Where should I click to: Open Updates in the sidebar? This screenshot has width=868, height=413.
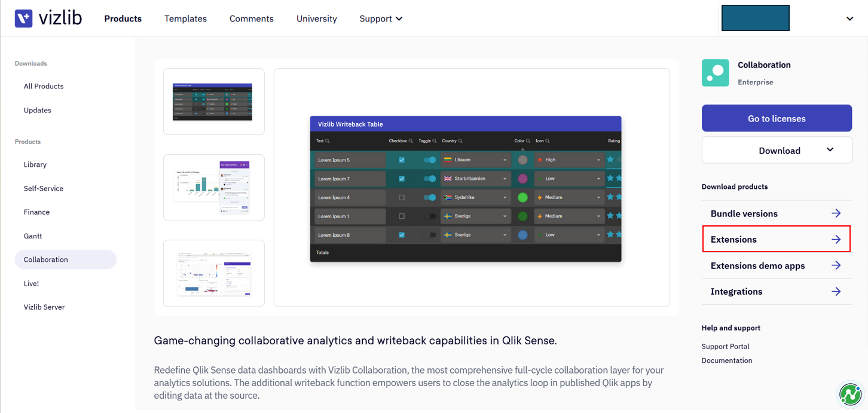pyautogui.click(x=38, y=110)
